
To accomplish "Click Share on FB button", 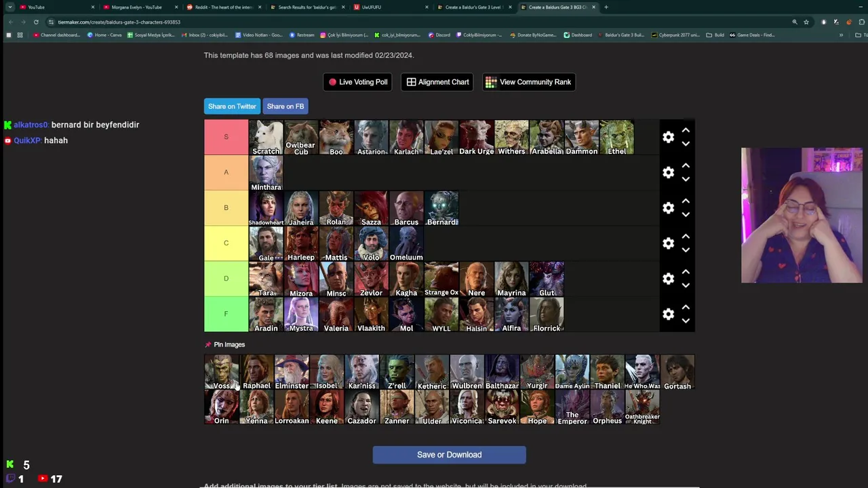I will coord(285,106).
